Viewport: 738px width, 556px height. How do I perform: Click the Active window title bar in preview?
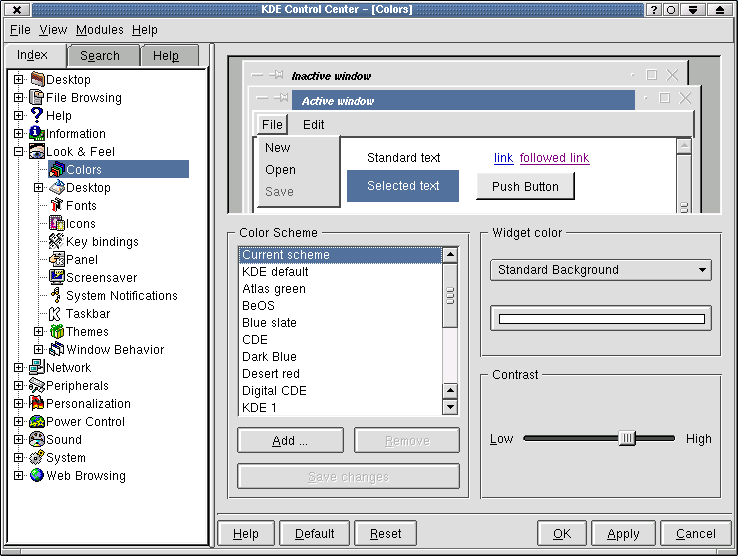click(463, 101)
